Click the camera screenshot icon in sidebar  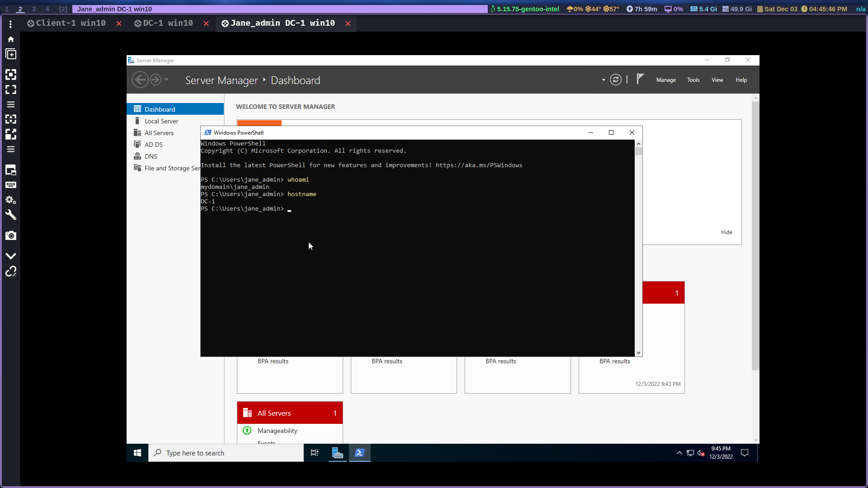point(11,235)
